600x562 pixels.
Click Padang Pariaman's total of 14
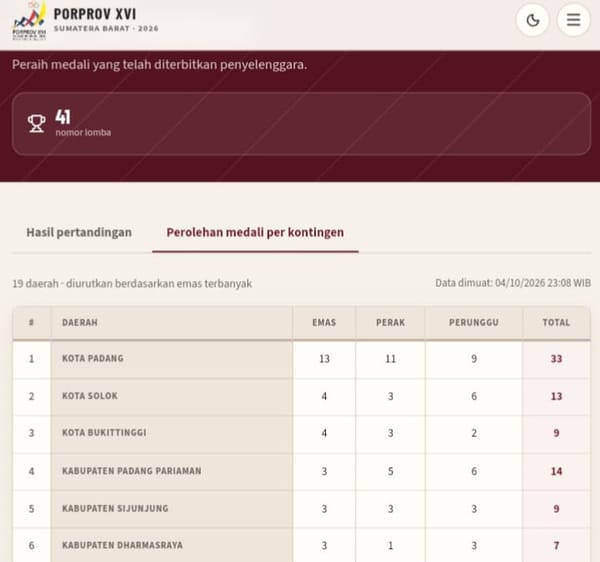pos(556,471)
